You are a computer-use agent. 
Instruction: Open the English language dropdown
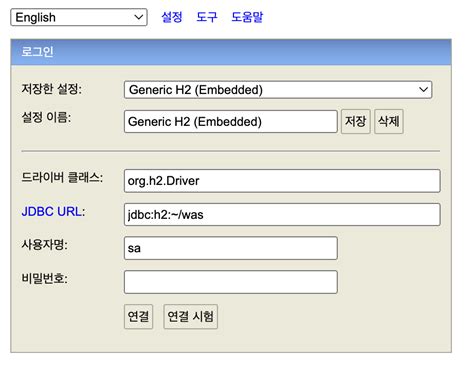79,17
